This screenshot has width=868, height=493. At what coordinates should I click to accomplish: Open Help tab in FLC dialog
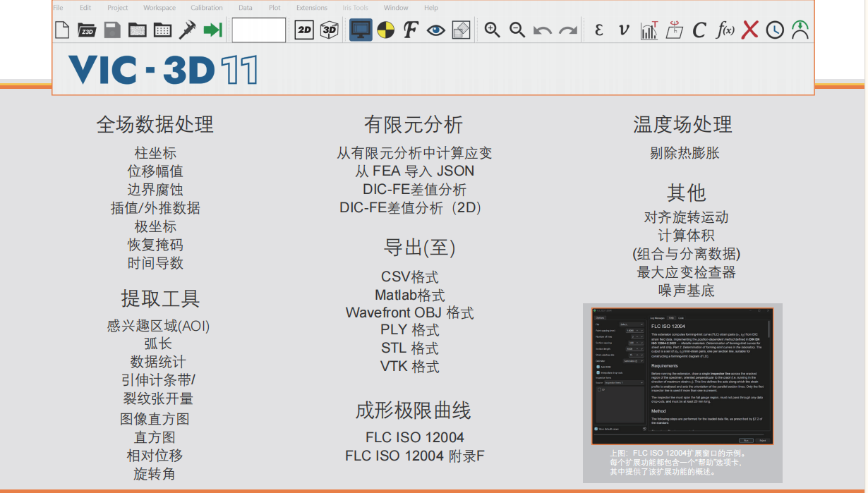pos(671,318)
